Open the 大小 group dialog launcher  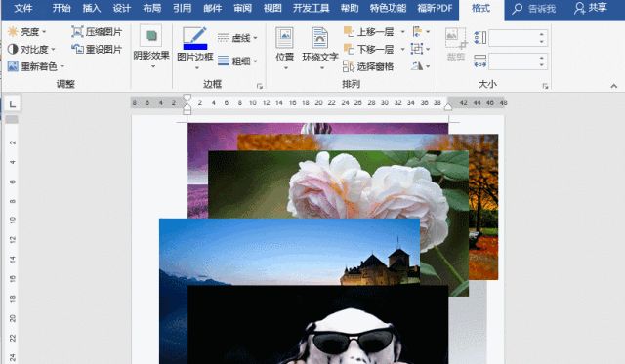(545, 86)
